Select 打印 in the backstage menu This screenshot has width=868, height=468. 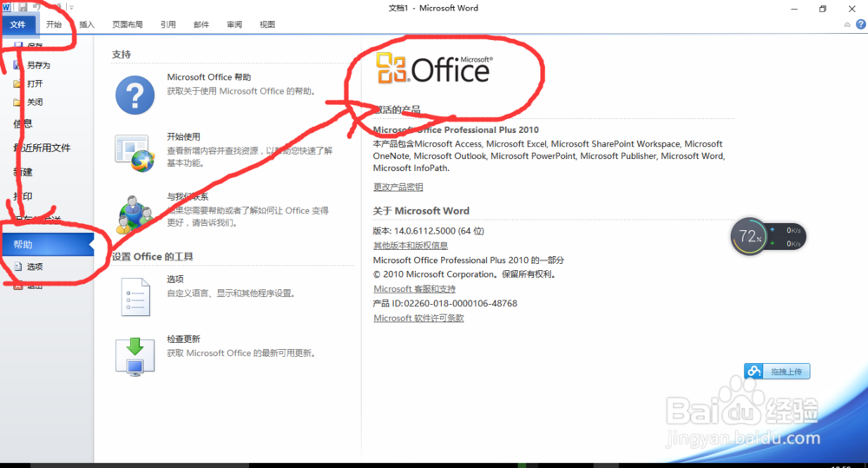(23, 196)
